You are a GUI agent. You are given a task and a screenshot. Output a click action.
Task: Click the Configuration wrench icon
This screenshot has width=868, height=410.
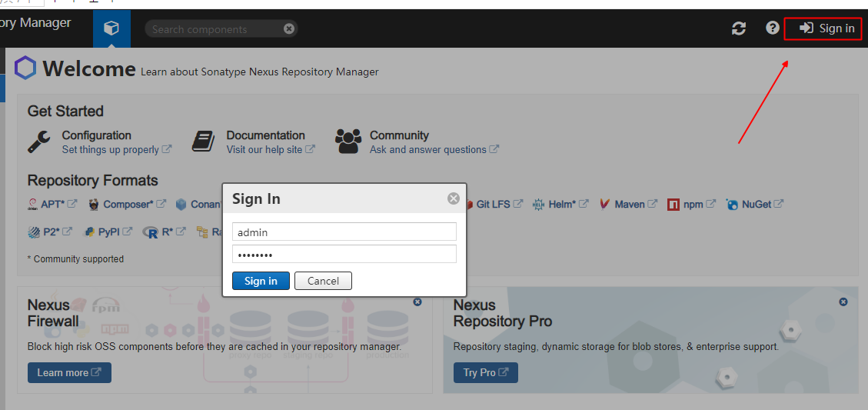point(38,142)
